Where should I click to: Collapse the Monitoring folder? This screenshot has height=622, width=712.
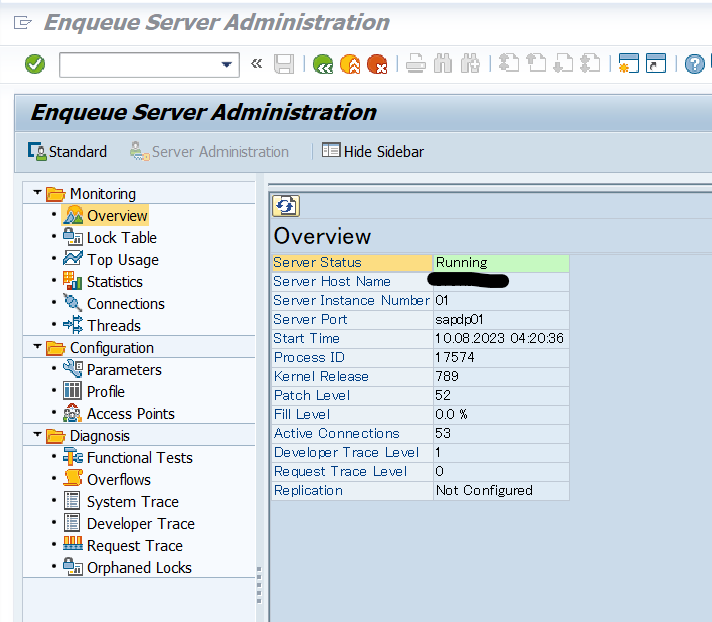(38, 193)
